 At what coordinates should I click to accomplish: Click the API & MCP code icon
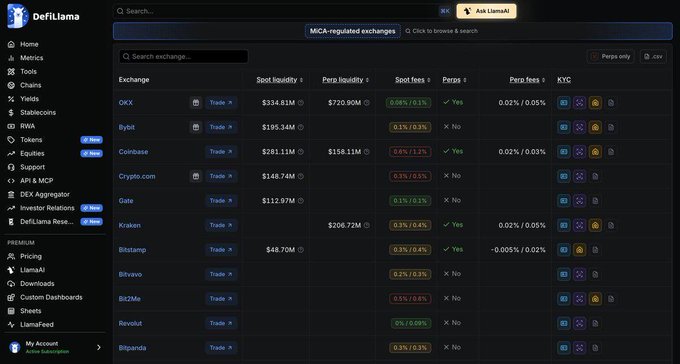point(11,180)
